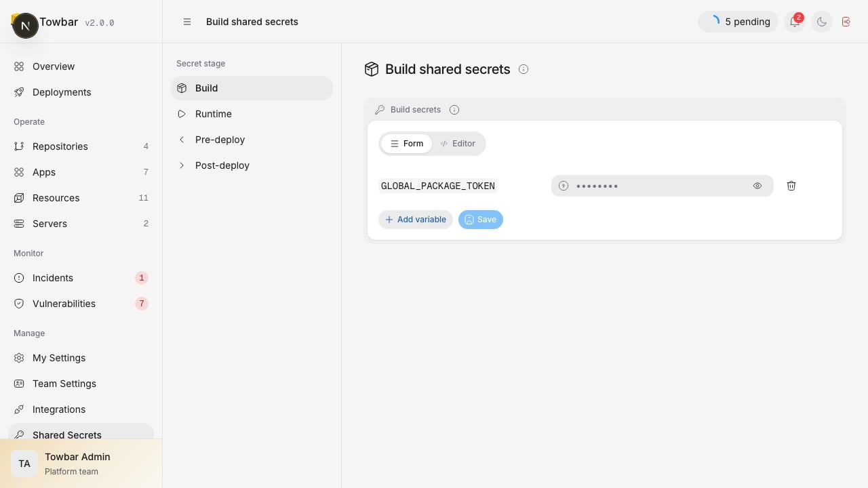Click the My Settings gear icon

(x=19, y=358)
